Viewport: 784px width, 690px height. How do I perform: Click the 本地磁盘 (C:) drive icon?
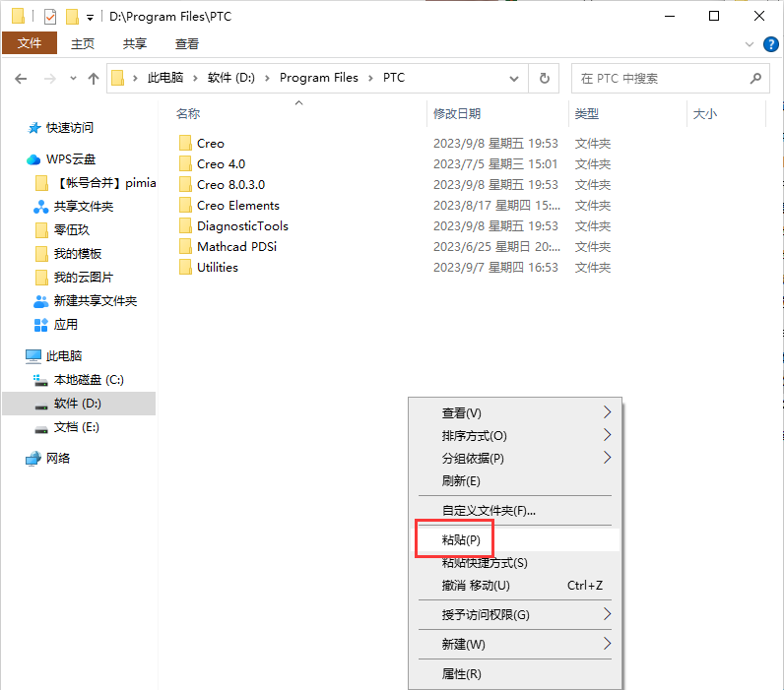click(40, 380)
